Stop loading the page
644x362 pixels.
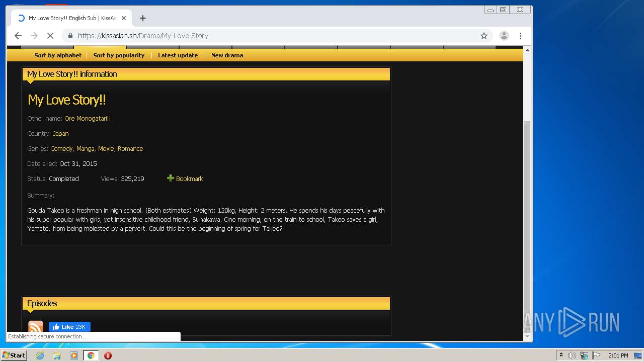(x=50, y=36)
